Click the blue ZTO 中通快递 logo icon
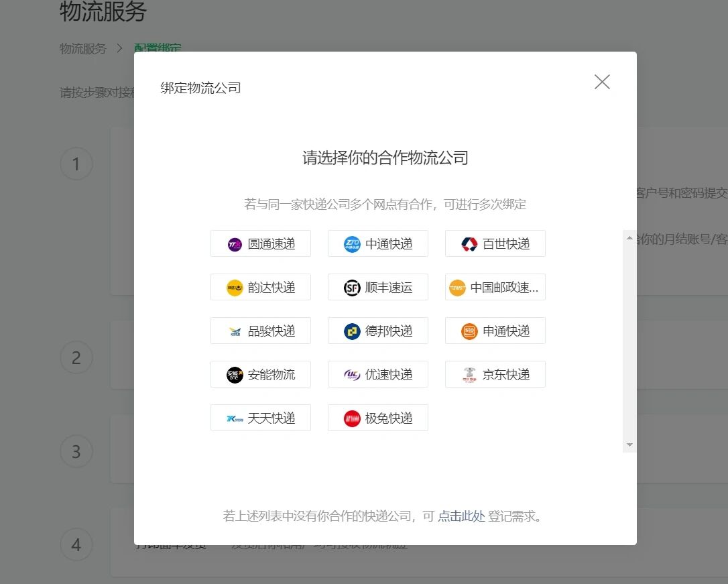 (352, 244)
